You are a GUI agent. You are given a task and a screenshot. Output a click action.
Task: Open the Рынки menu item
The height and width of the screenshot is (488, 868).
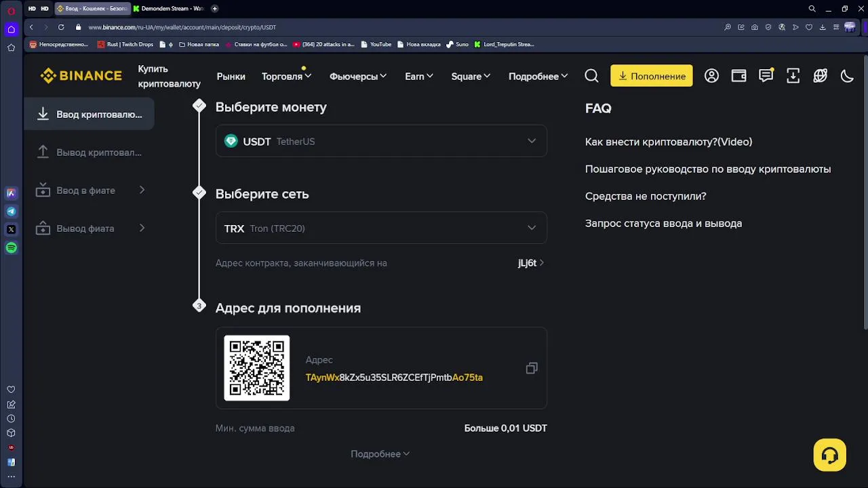point(231,77)
